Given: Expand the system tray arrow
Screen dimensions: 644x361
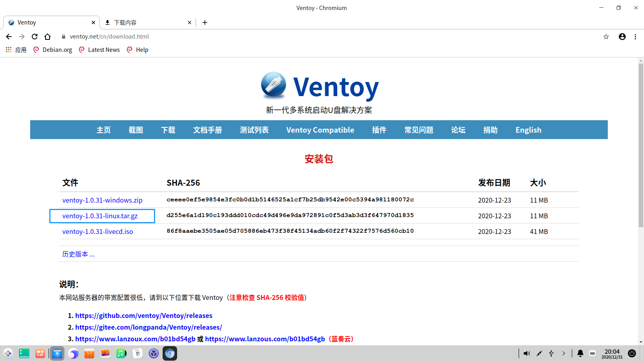Looking at the screenshot, I should click(x=563, y=353).
